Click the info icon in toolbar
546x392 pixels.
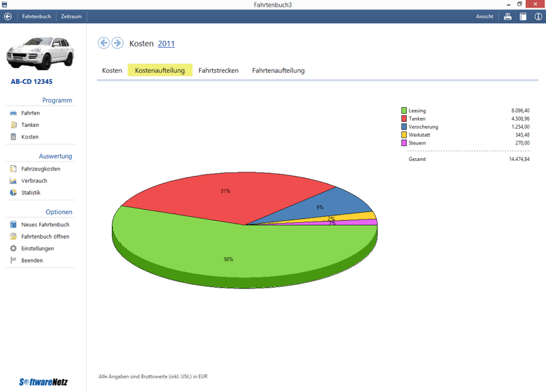[x=538, y=16]
